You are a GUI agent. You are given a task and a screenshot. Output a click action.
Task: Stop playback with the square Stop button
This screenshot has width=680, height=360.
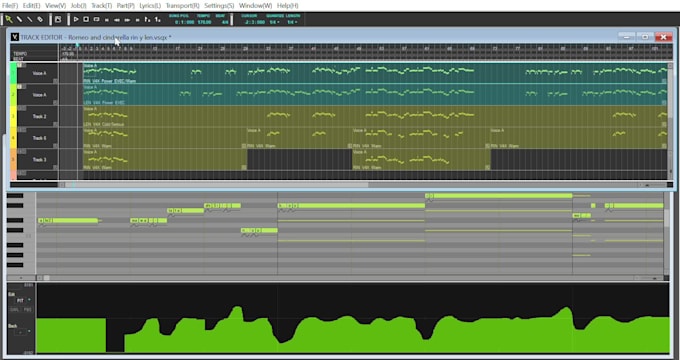(86, 19)
